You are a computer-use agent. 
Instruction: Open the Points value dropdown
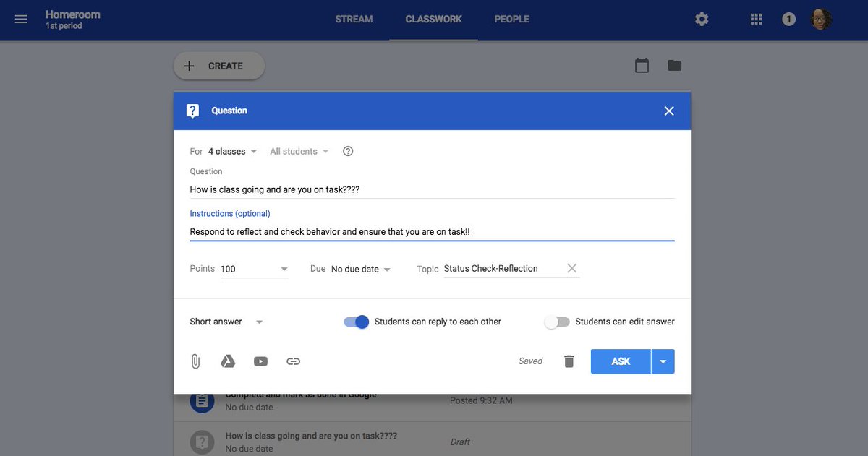coord(254,269)
